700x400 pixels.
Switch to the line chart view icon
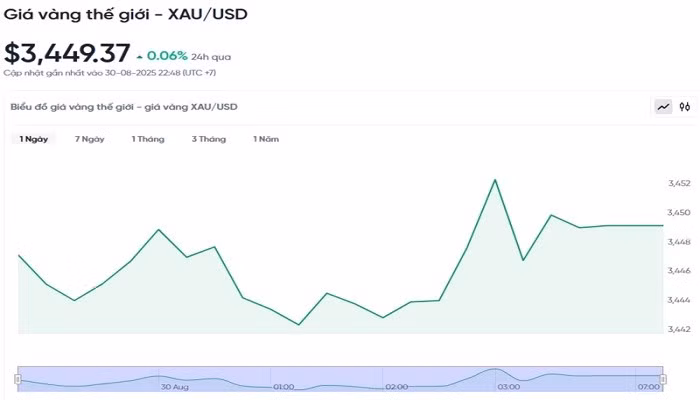pyautogui.click(x=664, y=106)
